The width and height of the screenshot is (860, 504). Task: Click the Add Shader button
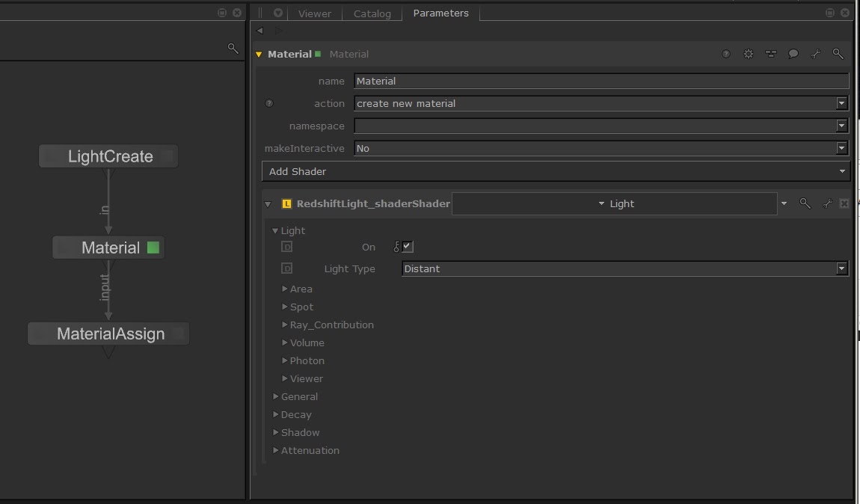click(x=556, y=171)
